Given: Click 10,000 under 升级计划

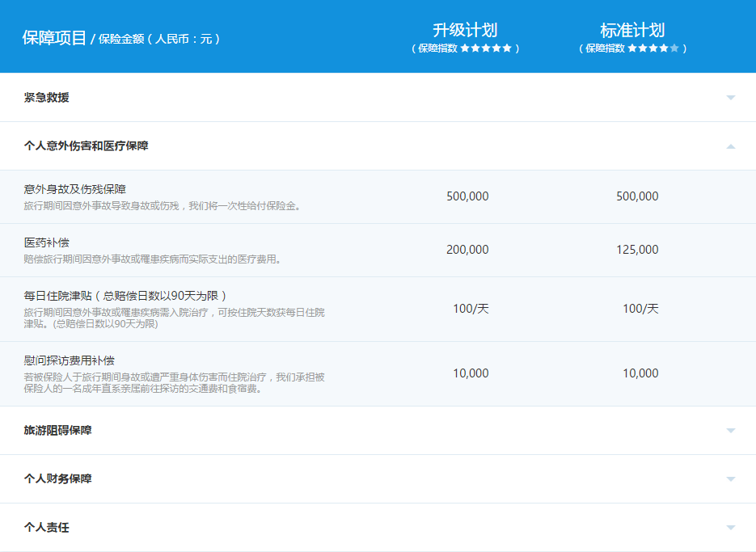Looking at the screenshot, I should coord(471,373).
